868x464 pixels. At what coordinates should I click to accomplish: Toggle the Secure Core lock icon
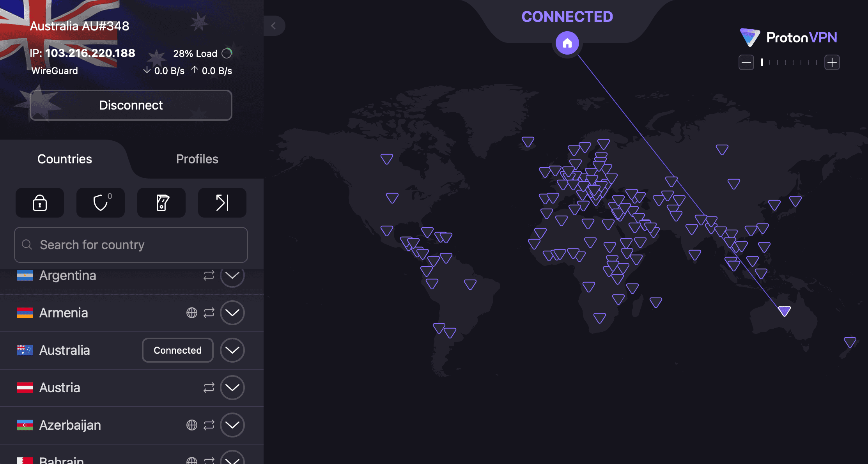click(x=40, y=203)
